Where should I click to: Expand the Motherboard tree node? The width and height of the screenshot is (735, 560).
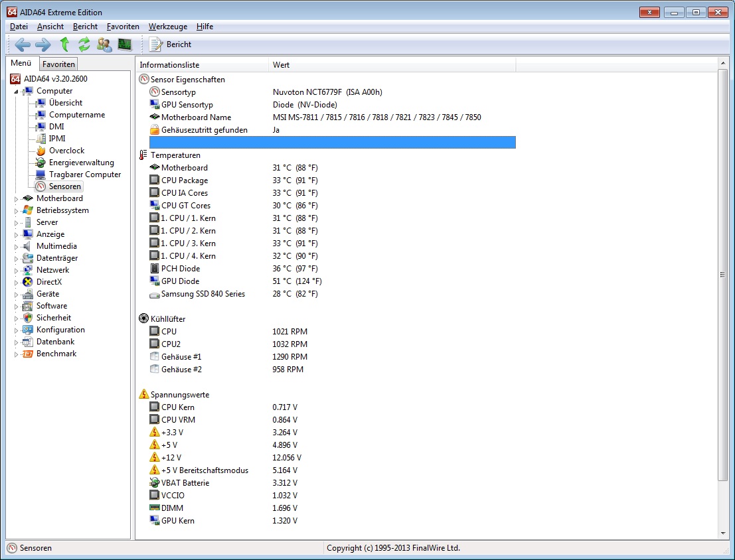[x=16, y=198]
